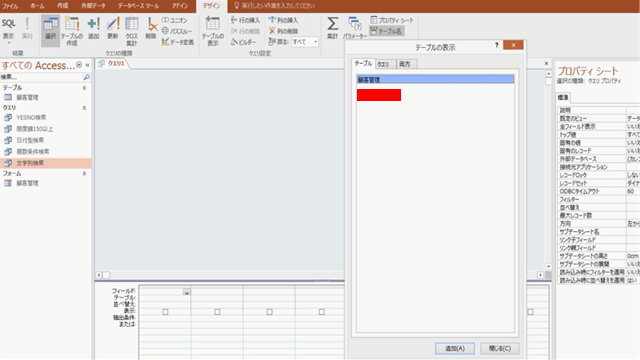Toggle the third column's Show checkbox
This screenshot has width=640, height=360.
point(270,312)
